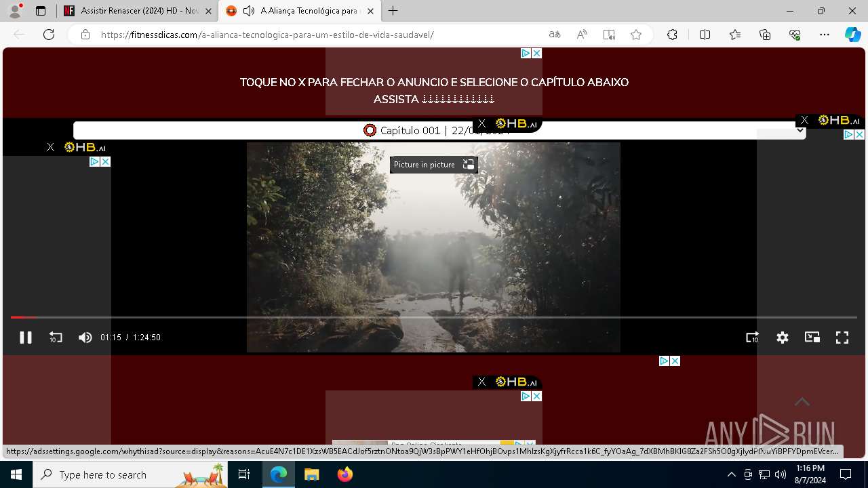The height and width of the screenshot is (488, 868).
Task: Open Collections panel
Action: pos(766,35)
